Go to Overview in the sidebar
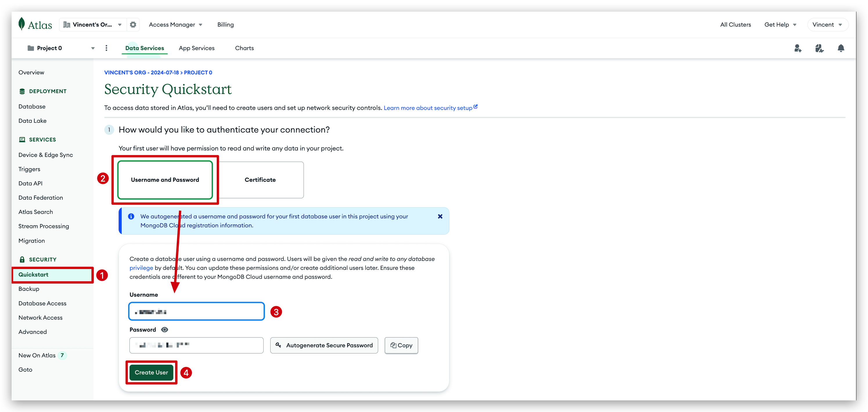The width and height of the screenshot is (868, 412). (x=31, y=72)
